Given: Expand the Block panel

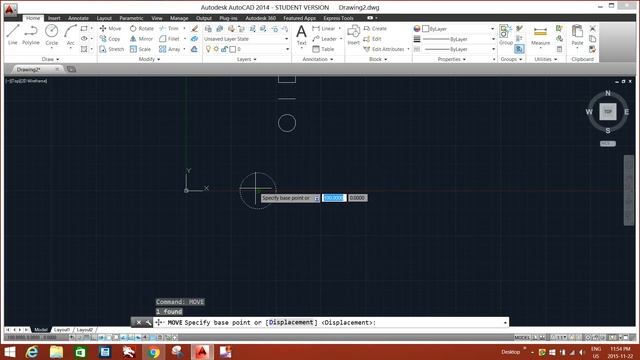Looking at the screenshot, I should [x=378, y=59].
